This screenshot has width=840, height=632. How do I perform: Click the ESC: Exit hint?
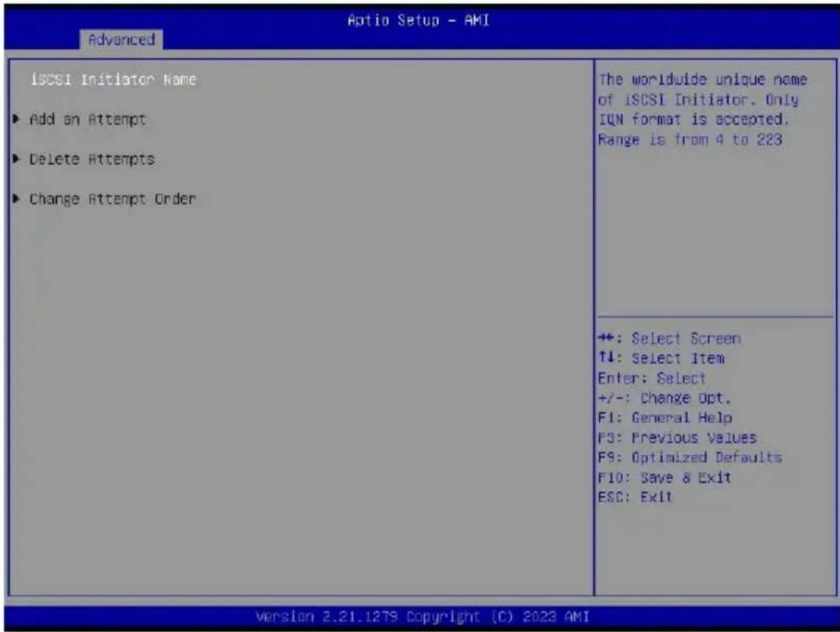[635, 497]
